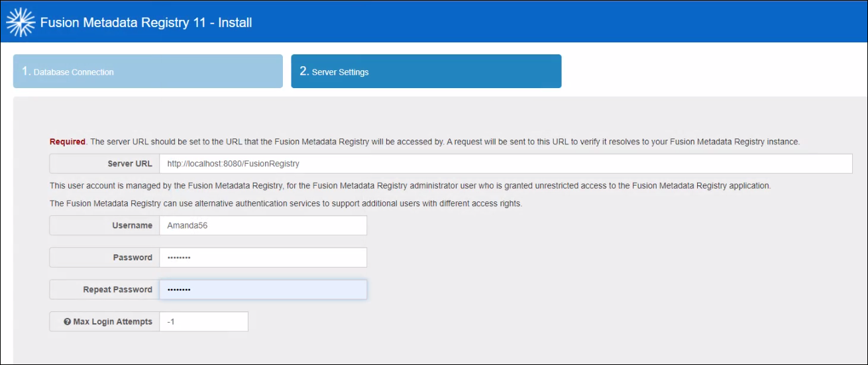Click the Server URL label
Image resolution: width=868 pixels, height=365 pixels.
(130, 164)
